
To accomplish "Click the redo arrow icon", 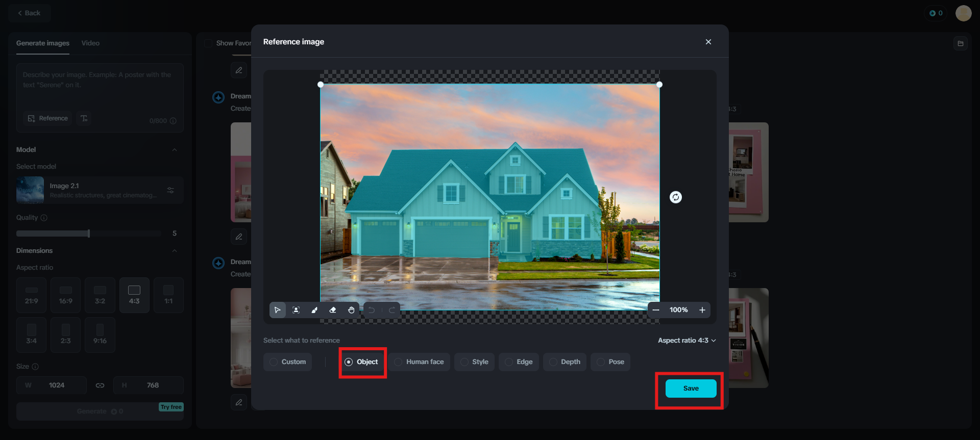I will (391, 310).
